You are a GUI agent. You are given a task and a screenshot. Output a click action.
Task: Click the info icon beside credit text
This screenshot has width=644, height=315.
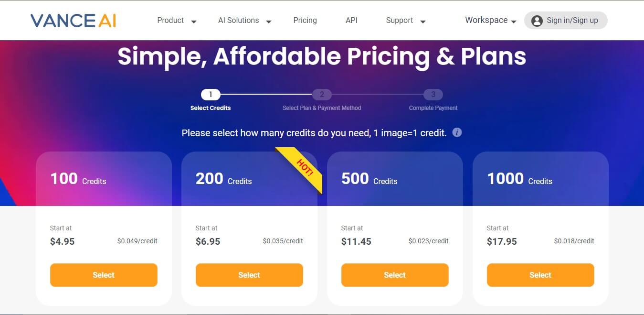[457, 132]
